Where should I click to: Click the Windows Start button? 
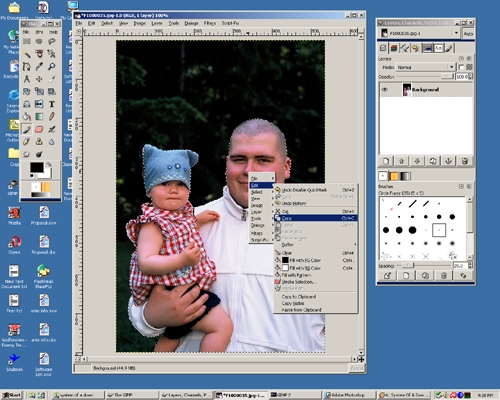point(11,395)
